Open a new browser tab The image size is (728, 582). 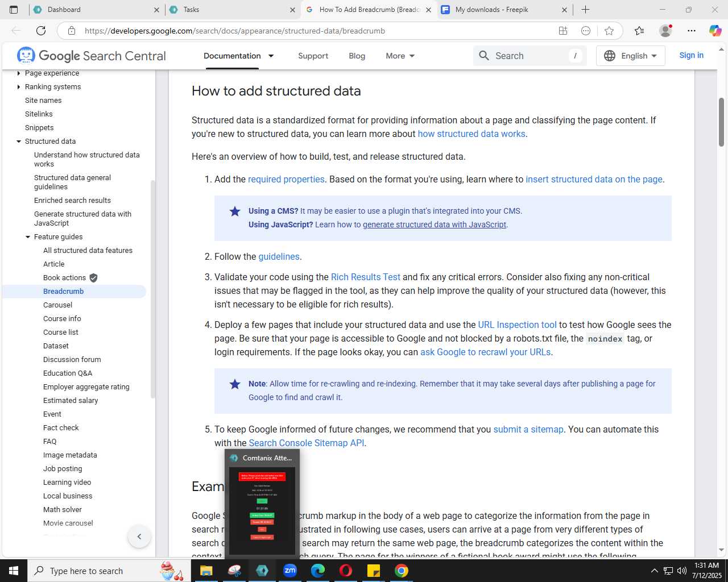[585, 10]
